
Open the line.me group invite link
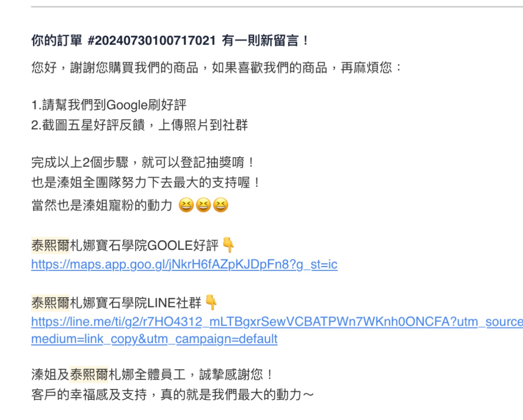pyautogui.click(x=277, y=322)
